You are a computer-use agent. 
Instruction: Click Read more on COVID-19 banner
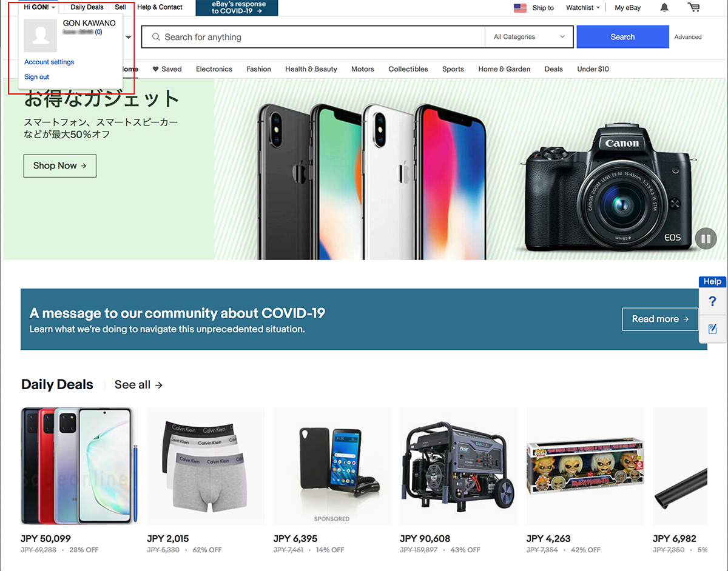[660, 319]
